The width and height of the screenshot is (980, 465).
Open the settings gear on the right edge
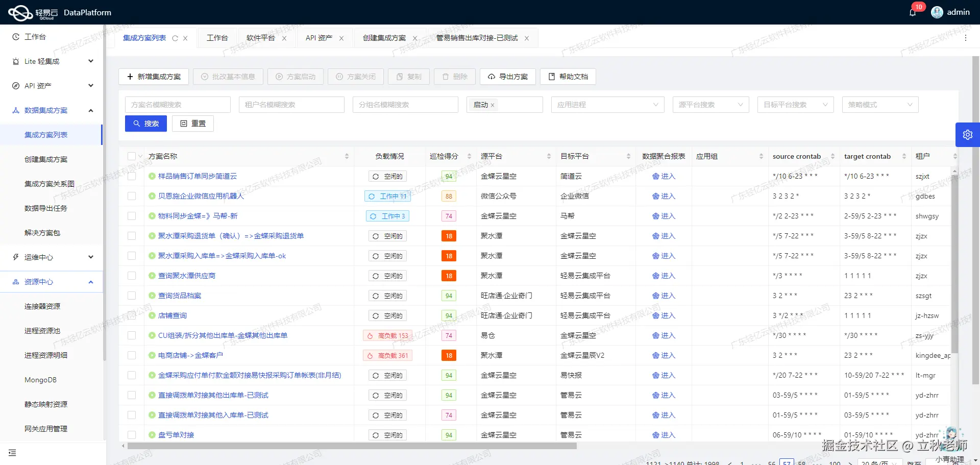(x=967, y=134)
